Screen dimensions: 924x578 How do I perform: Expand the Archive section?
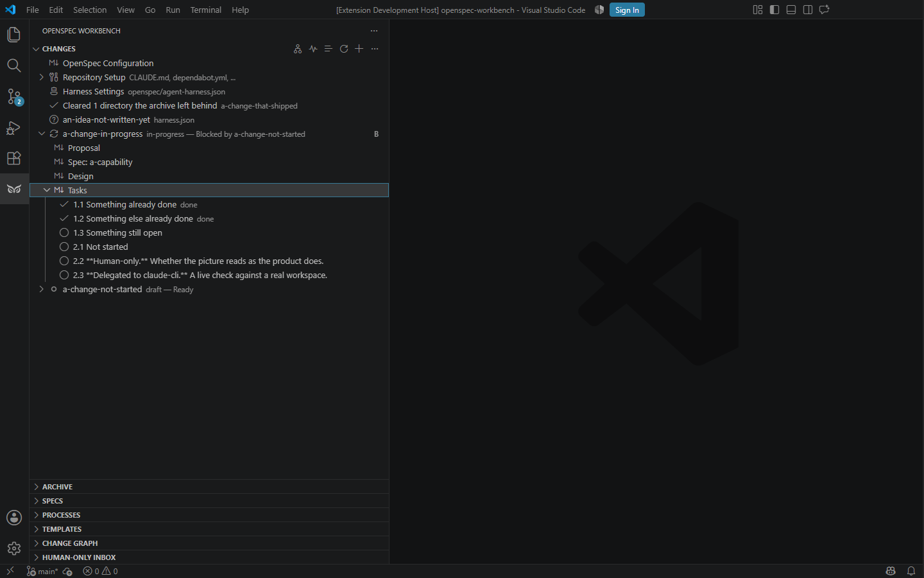coord(209,487)
